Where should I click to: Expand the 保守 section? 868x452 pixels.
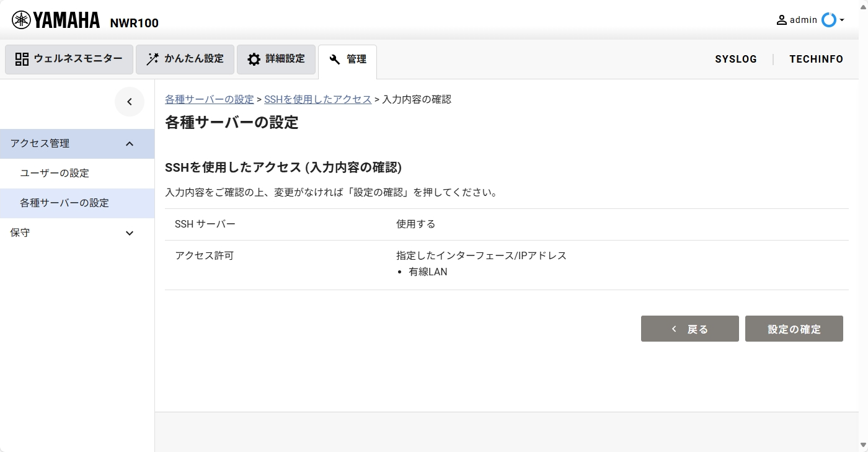click(130, 233)
